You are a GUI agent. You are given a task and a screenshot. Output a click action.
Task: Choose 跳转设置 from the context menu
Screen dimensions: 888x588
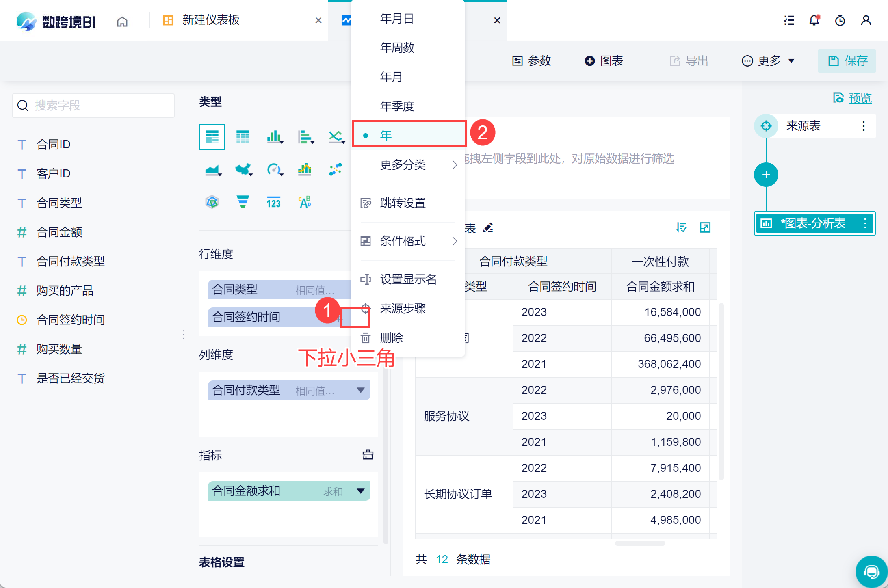(x=403, y=203)
